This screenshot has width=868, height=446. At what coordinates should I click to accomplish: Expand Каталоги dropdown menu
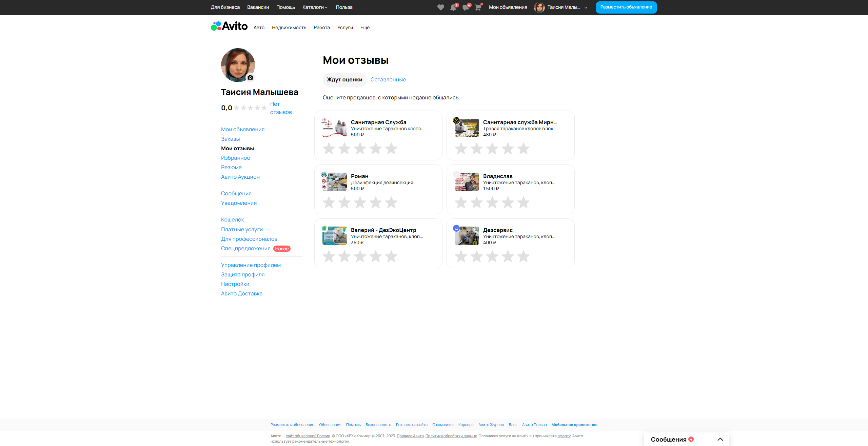point(315,7)
